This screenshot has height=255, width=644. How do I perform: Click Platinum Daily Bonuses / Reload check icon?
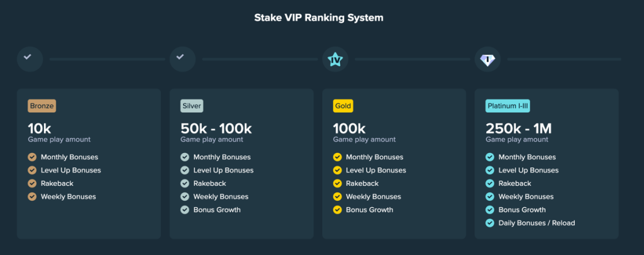tap(490, 223)
